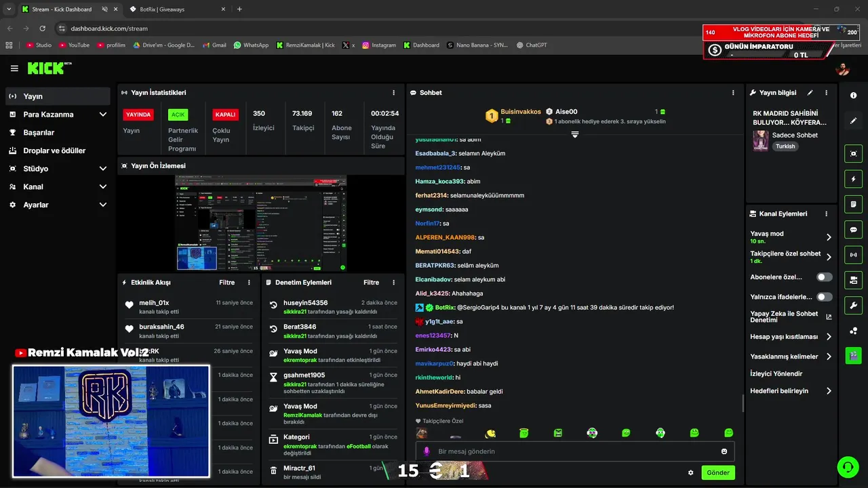This screenshot has width=868, height=488.
Task: Open the Yayın Ön İzlemesi stream preview thumbnail
Action: 261,223
